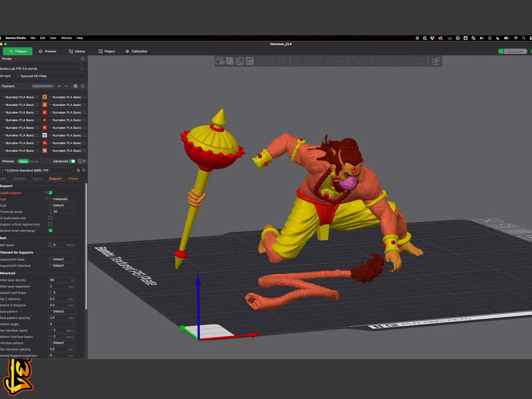Edit preset beside filament swatch 16

(x=84, y=151)
